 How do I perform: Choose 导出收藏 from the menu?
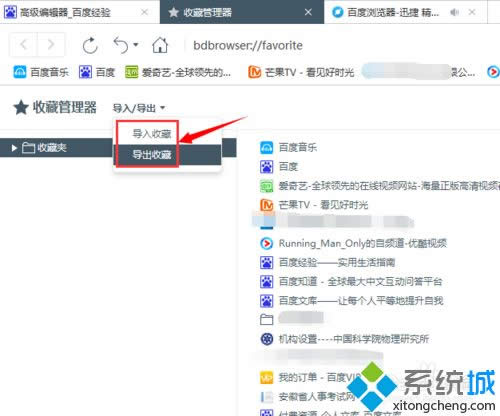(152, 155)
